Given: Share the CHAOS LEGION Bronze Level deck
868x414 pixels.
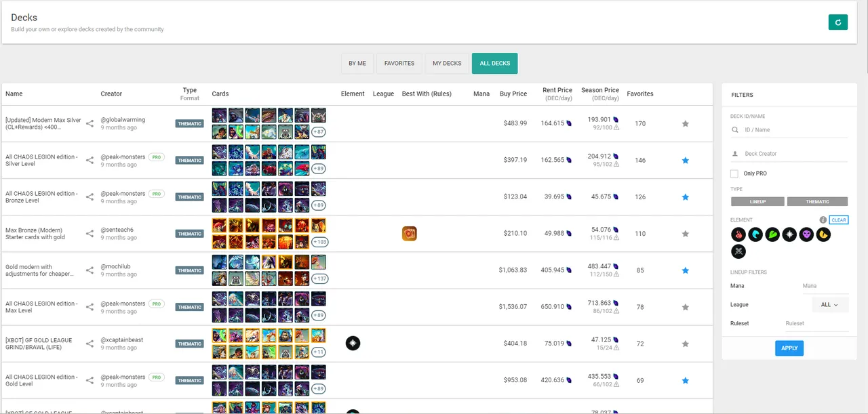Looking at the screenshot, I should coord(90,197).
